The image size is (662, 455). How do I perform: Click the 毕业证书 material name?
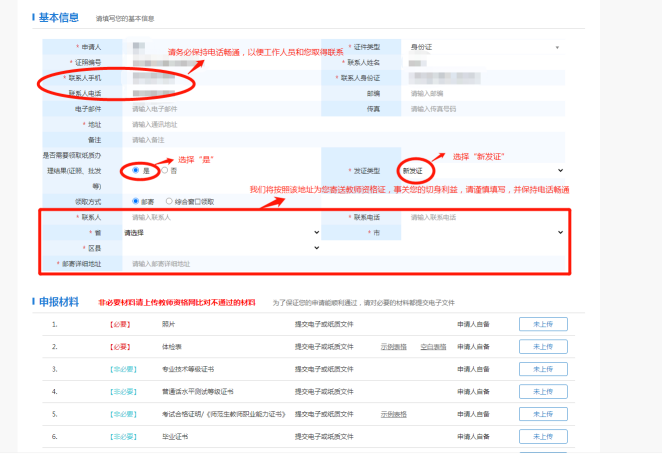(175, 437)
